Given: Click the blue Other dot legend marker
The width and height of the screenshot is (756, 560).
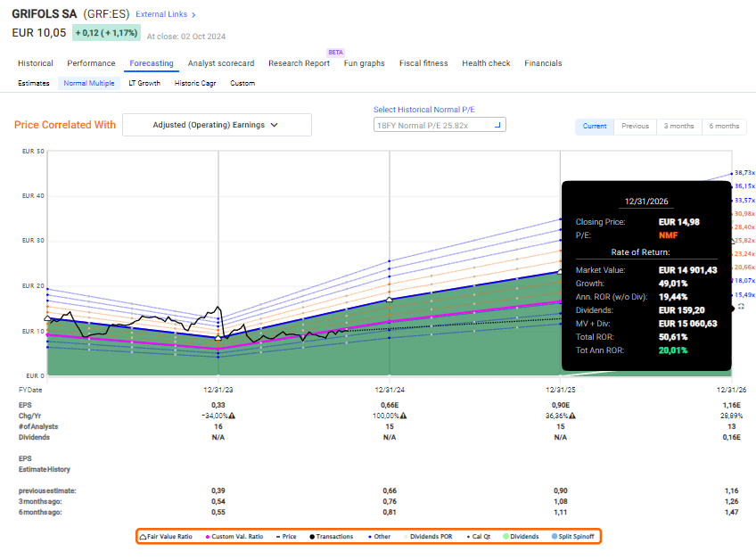Looking at the screenshot, I should [x=370, y=536].
